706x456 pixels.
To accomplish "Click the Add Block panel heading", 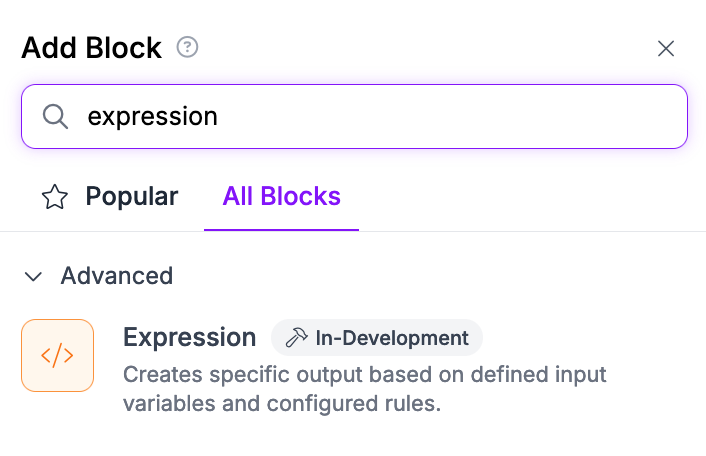I will click(x=91, y=48).
